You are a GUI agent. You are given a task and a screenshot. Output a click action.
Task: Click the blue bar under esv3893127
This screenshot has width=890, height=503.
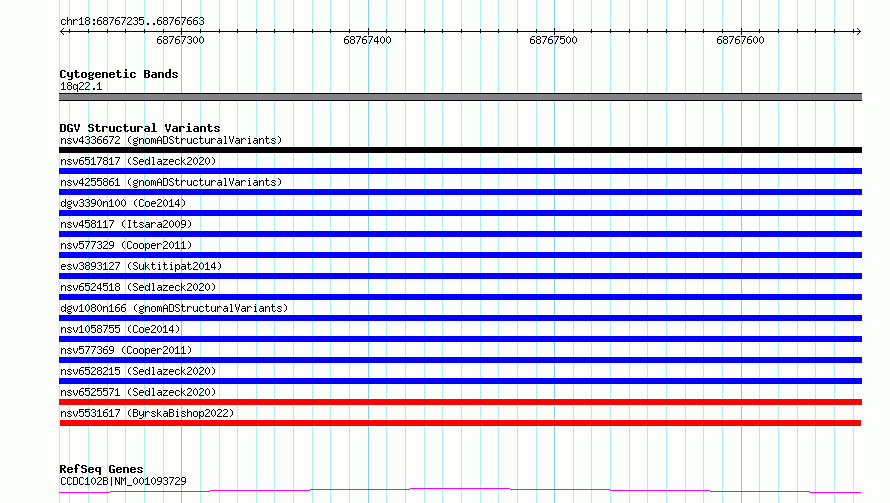coord(460,276)
